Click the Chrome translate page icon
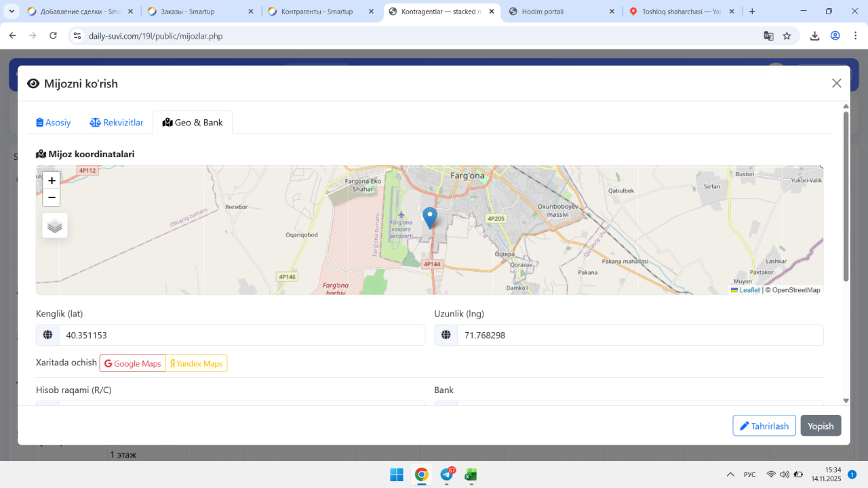This screenshot has height=488, width=868. coord(768,36)
